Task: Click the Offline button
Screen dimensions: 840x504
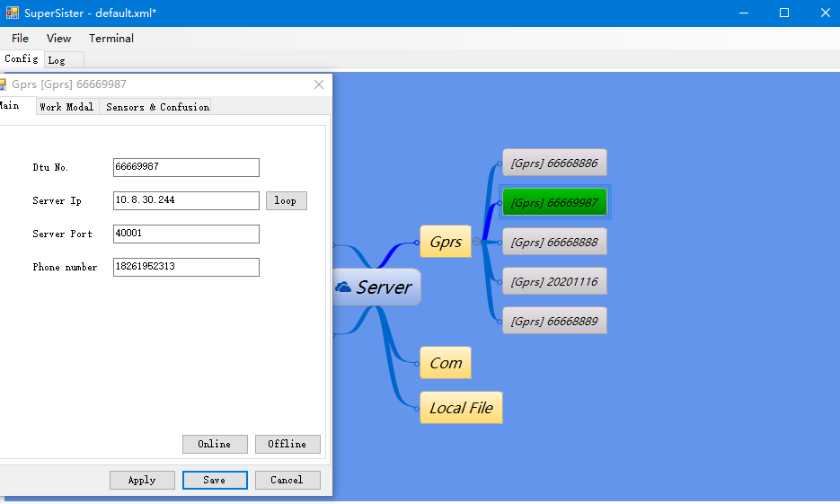Action: [x=287, y=444]
